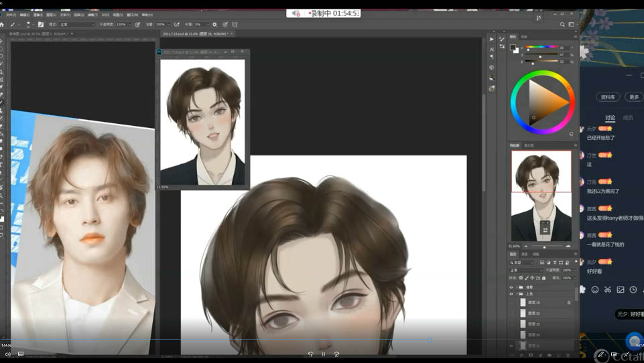Click the search icon in options bar

click(x=562, y=25)
